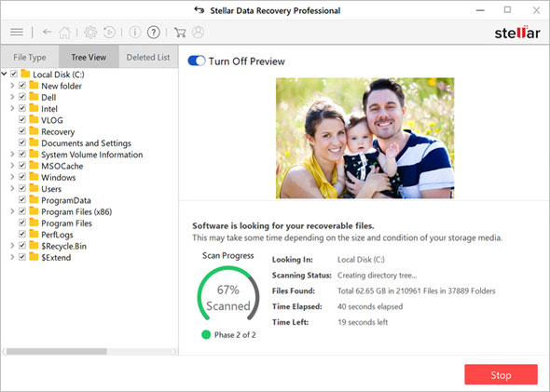Click the Program Files folder icon

34,223
